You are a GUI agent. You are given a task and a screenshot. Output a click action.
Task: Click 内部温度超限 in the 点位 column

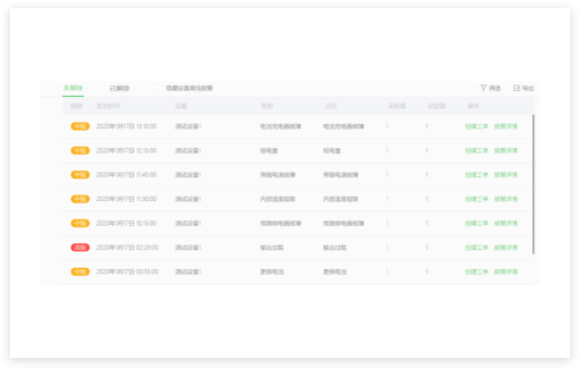(341, 199)
